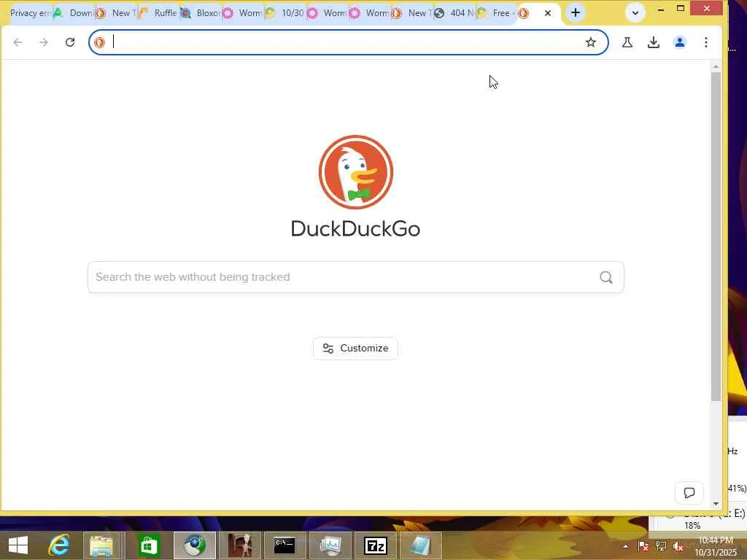Image resolution: width=747 pixels, height=560 pixels.
Task: Select the browser icon in taskbar
Action: (194, 545)
